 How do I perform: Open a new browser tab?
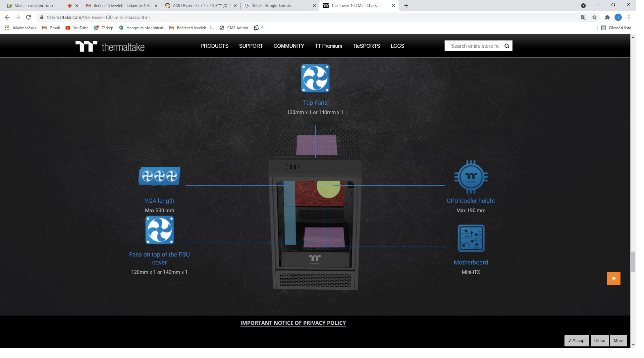[x=406, y=6]
